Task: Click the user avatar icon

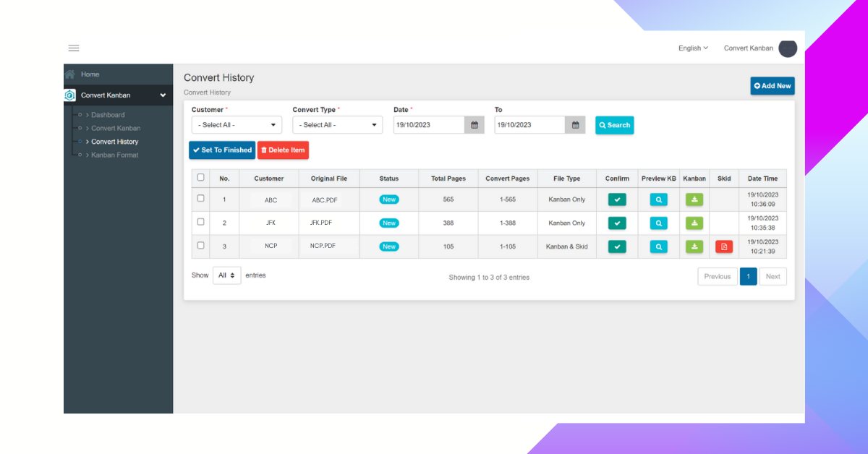Action: (x=787, y=48)
